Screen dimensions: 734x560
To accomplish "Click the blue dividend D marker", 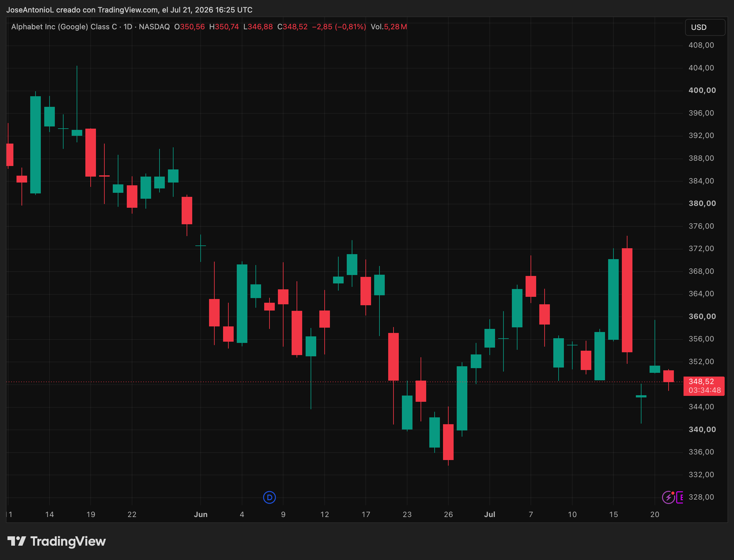I will tap(269, 497).
